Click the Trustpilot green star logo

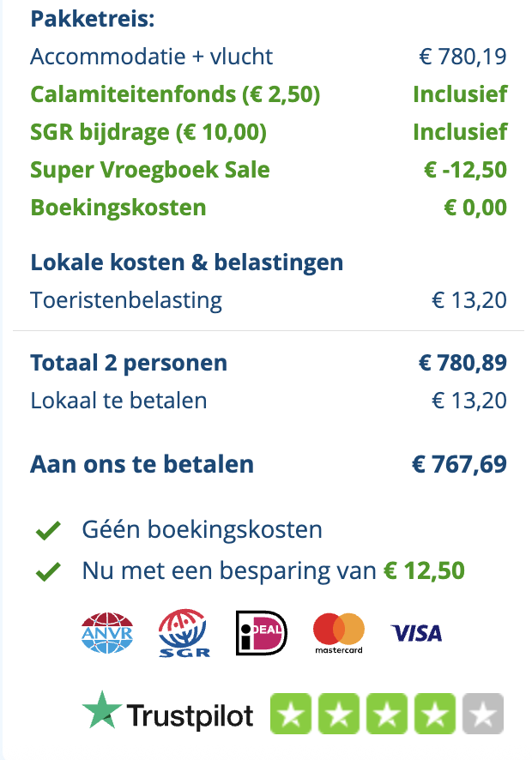(x=100, y=713)
